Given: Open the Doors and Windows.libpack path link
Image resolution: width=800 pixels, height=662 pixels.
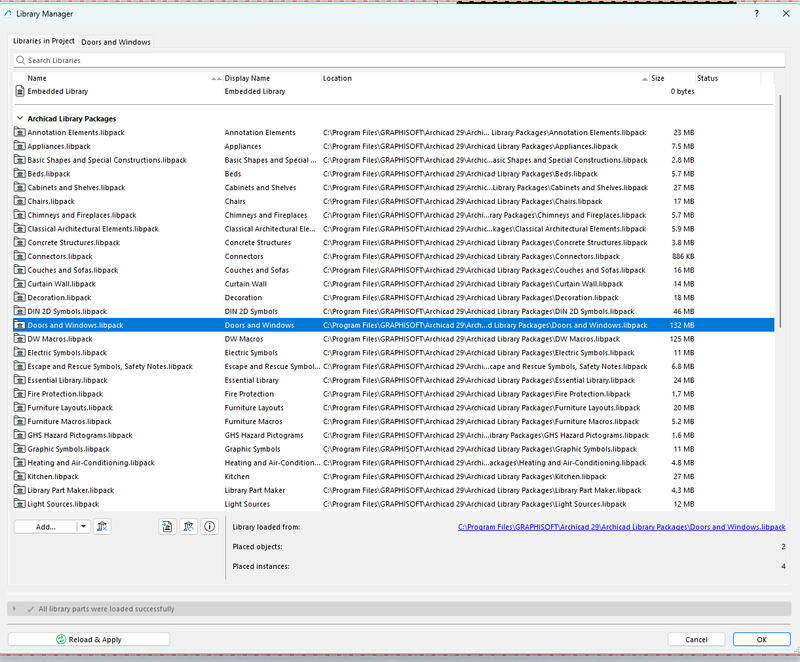Looking at the screenshot, I should coord(621,527).
